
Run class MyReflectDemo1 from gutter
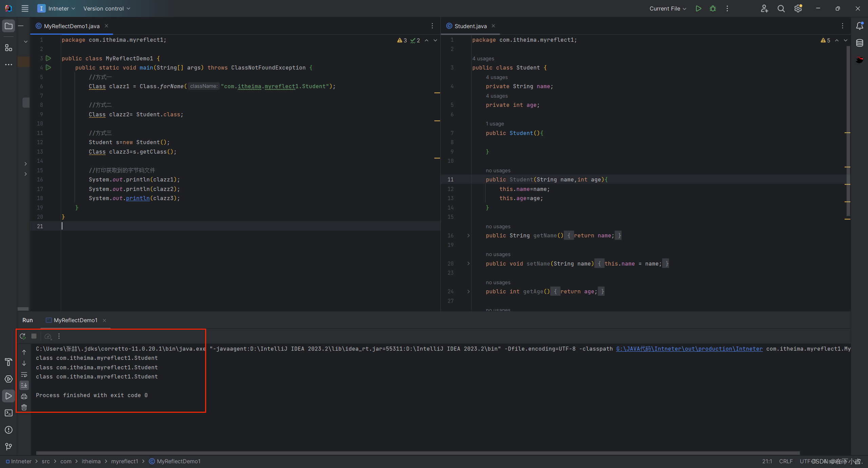coord(48,58)
